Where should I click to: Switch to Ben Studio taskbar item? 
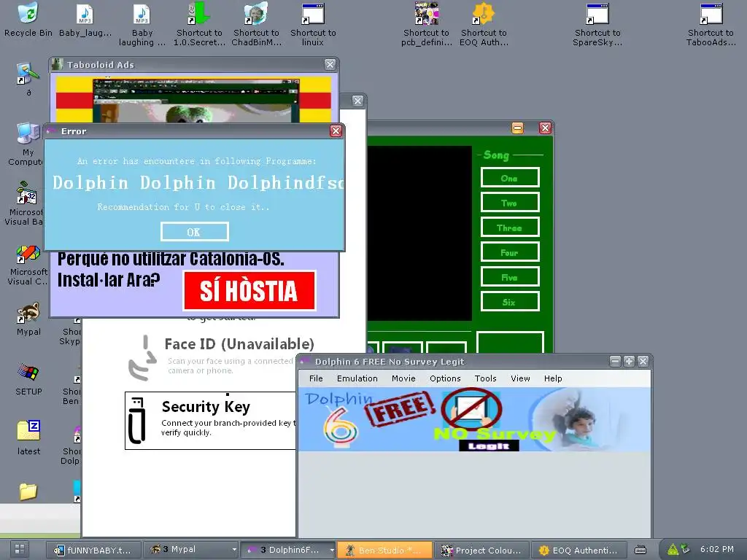click(384, 550)
